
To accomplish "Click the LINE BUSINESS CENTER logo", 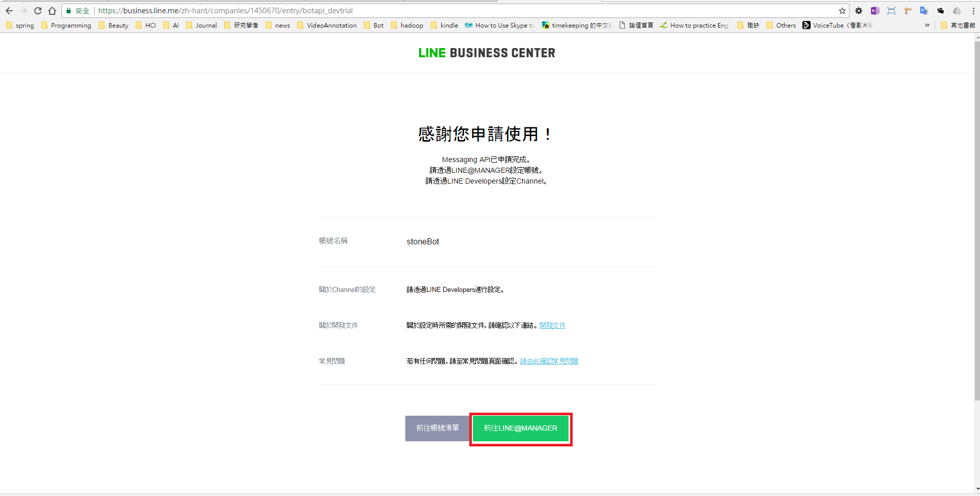I will 487,53.
